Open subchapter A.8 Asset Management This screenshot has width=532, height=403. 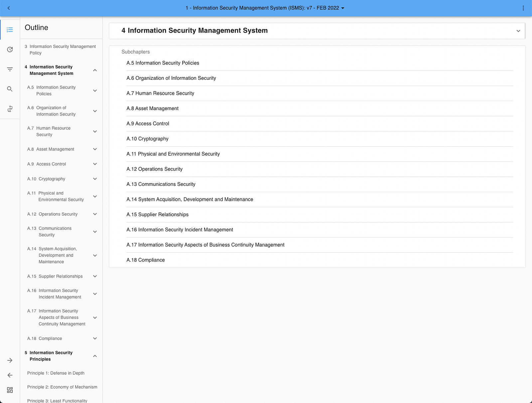click(152, 108)
